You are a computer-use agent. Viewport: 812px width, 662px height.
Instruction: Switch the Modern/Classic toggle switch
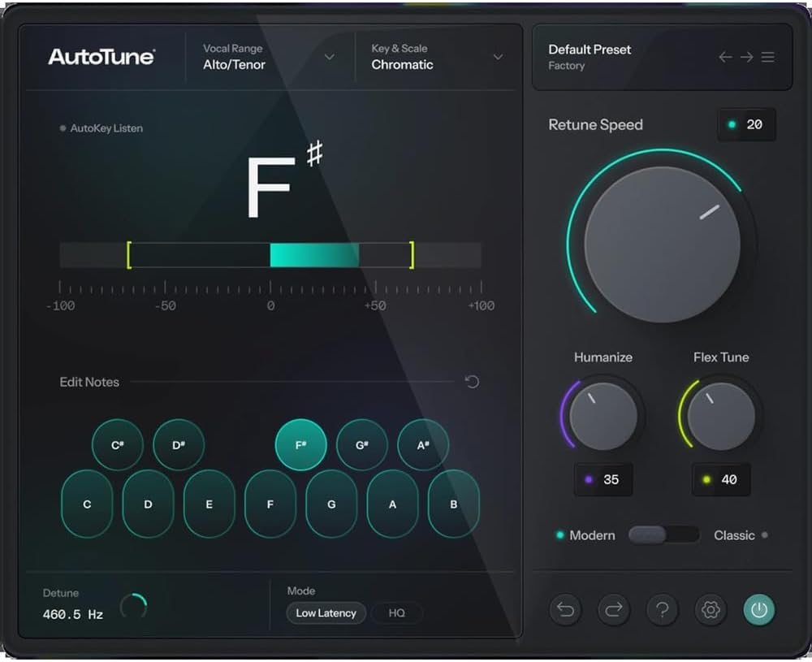[x=663, y=534]
